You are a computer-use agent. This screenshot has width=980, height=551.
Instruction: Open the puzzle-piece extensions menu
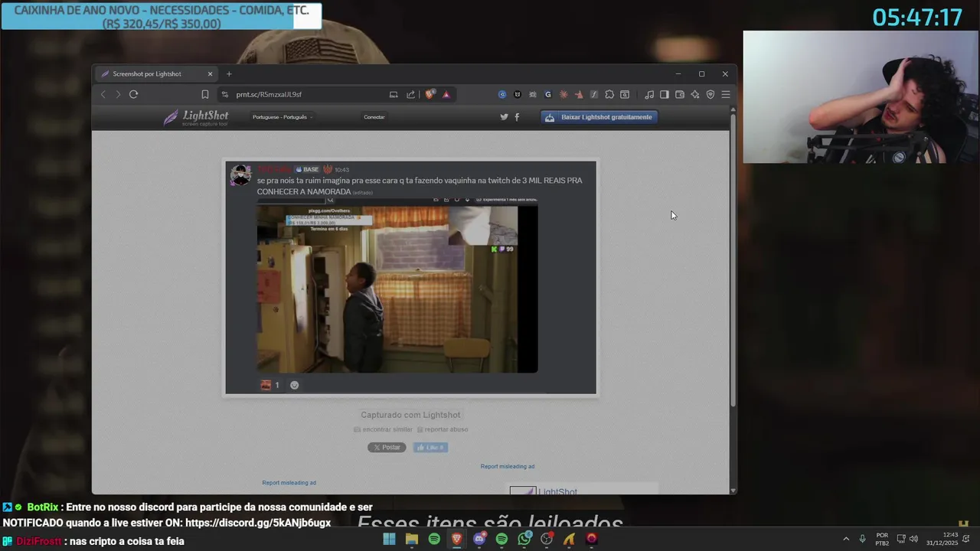pos(609,94)
